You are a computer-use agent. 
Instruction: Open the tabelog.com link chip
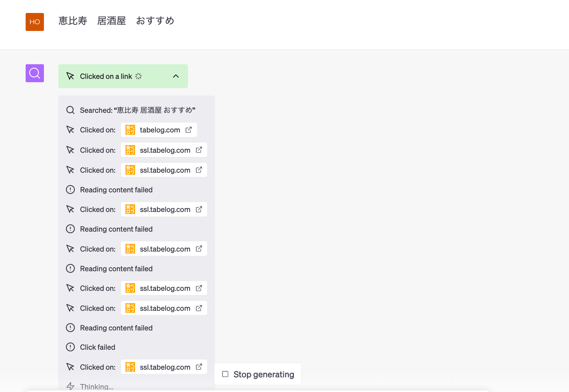159,130
